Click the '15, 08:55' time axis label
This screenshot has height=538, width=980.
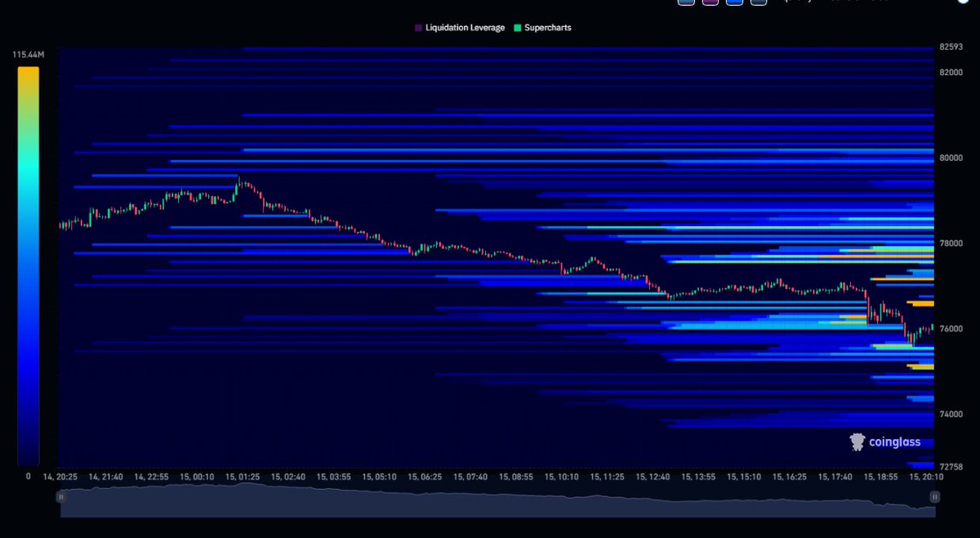point(517,476)
